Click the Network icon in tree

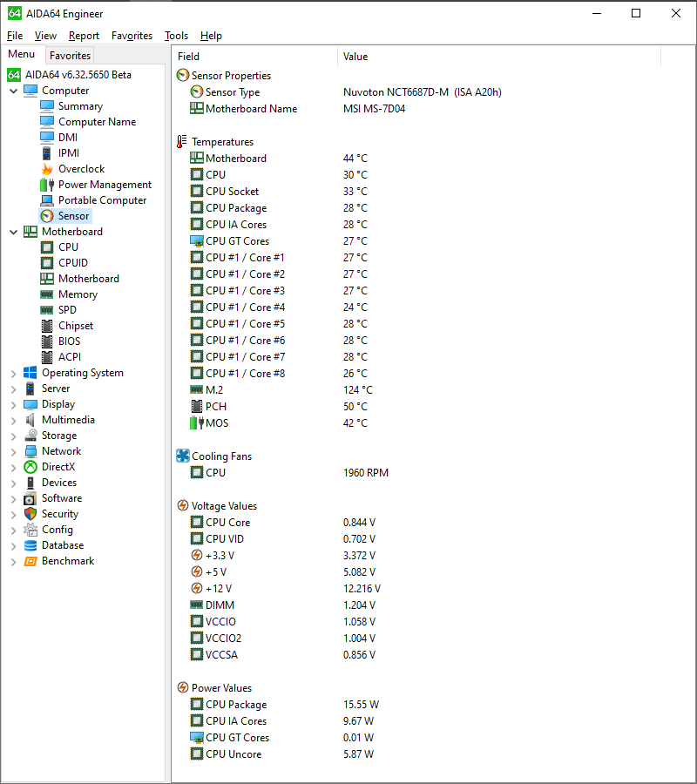click(x=30, y=451)
